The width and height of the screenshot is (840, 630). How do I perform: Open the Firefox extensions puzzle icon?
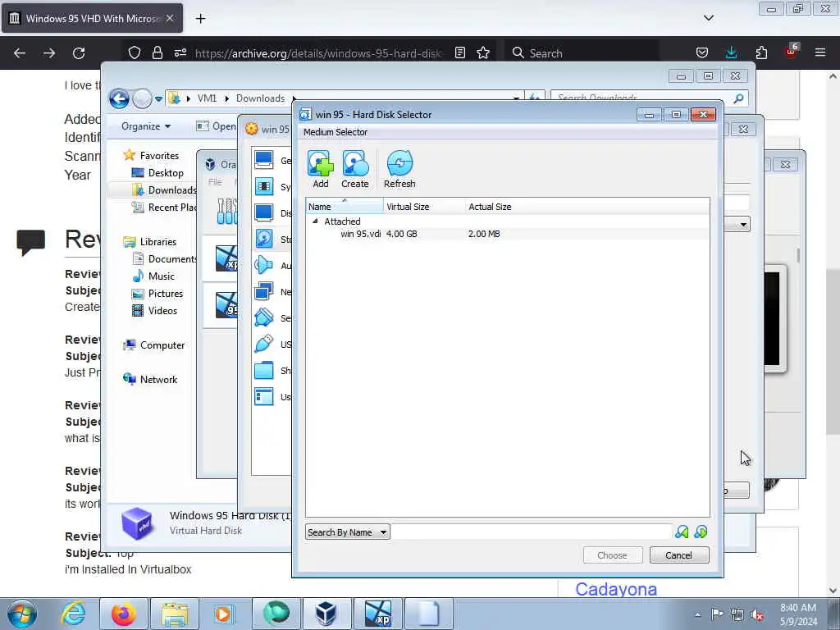761,52
